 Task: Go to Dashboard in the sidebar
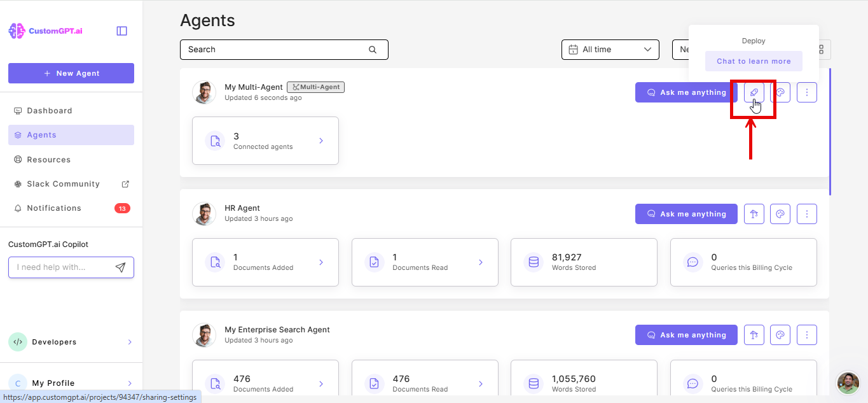[x=71, y=111]
